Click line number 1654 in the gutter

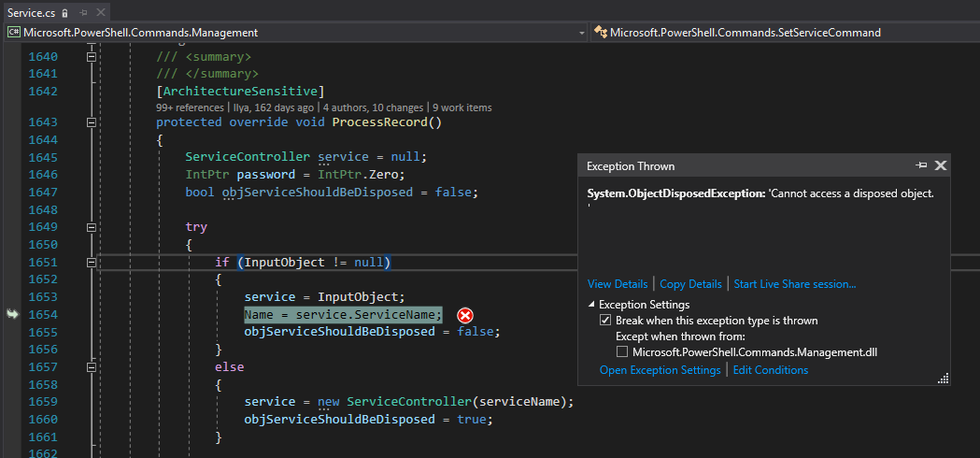(x=43, y=314)
